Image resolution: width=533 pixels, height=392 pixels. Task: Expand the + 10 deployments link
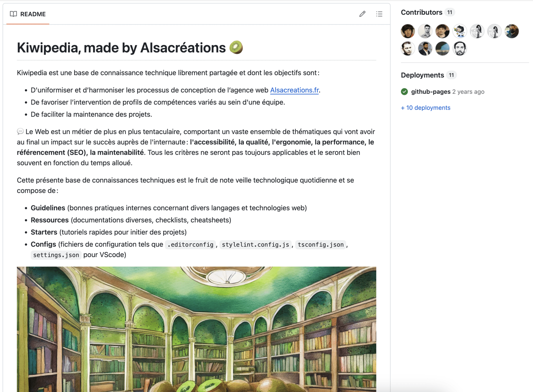[426, 108]
